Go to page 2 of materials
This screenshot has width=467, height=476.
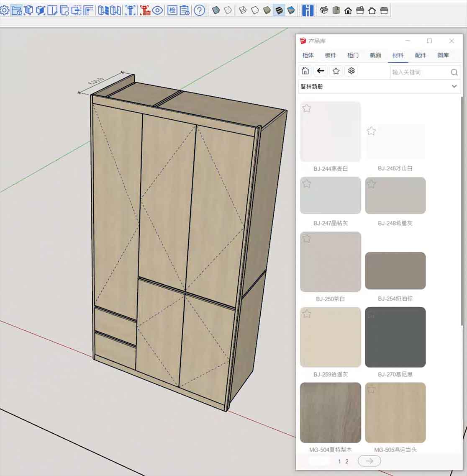click(x=347, y=461)
